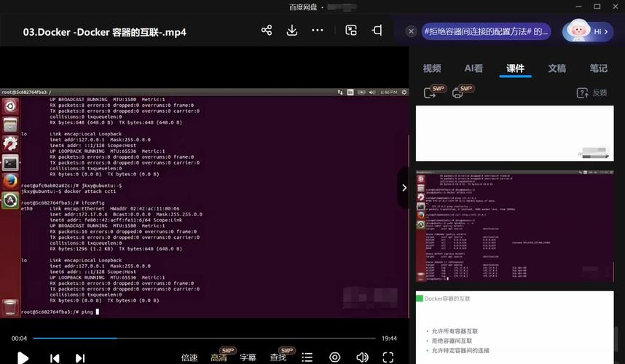625x364 pixels.
Task: Click the sidebar layout toggle icon
Action: (377, 31)
